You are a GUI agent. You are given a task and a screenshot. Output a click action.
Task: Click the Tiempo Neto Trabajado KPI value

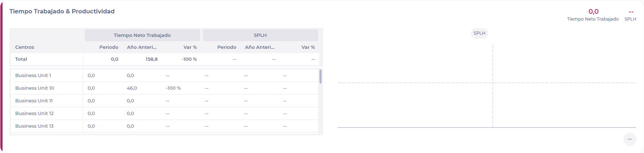point(593,12)
